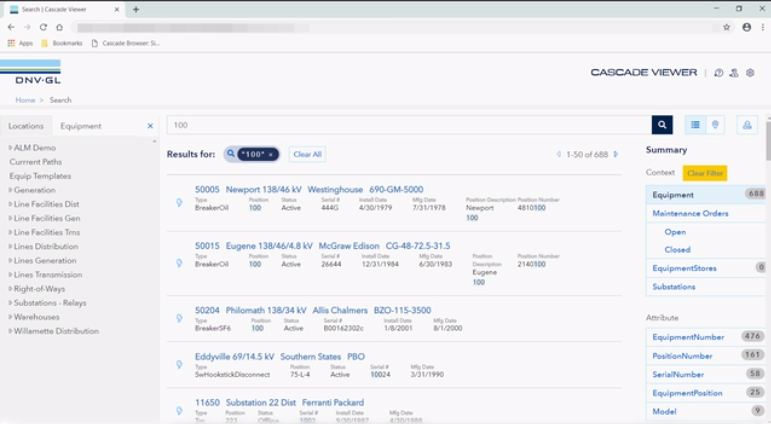Close the left tree panel with X
This screenshot has height=424, width=771.
coord(150,126)
